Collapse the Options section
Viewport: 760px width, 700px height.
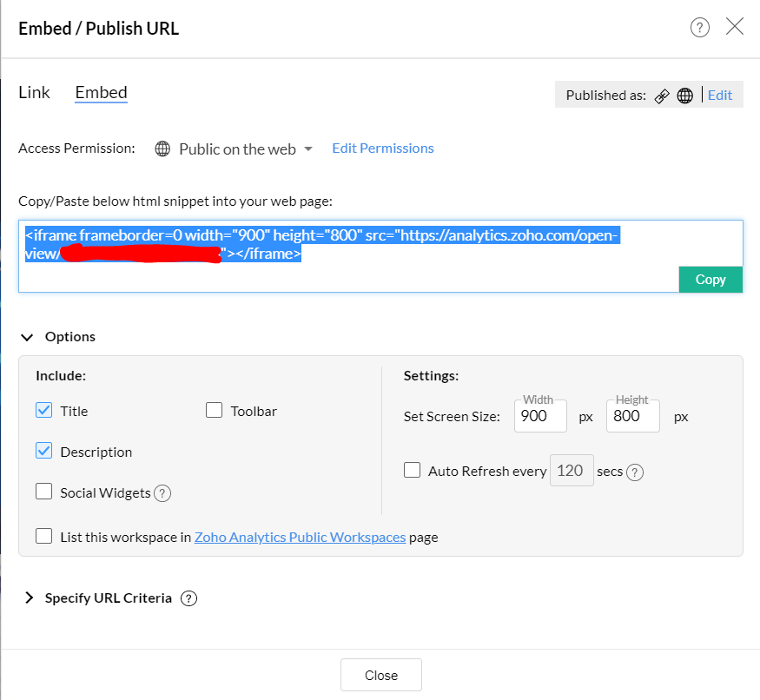[27, 336]
